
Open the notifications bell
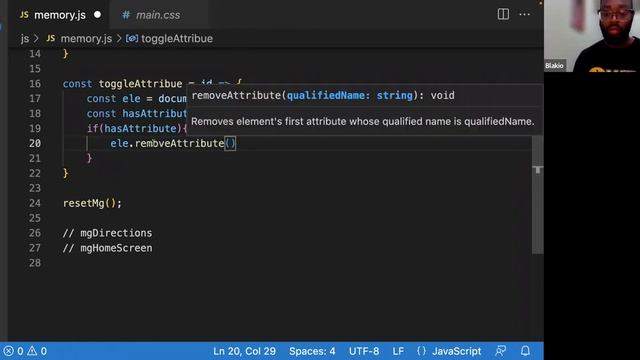tap(525, 351)
